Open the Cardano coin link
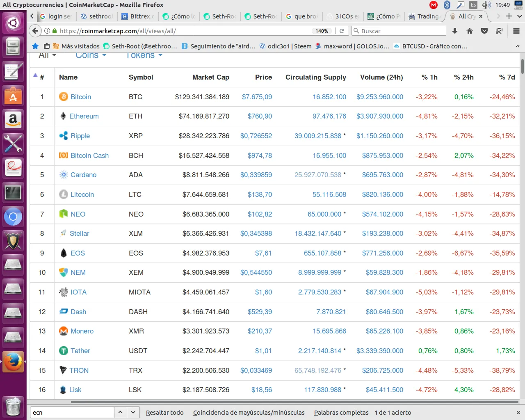Screen dimensions: 525x420 (x=83, y=175)
